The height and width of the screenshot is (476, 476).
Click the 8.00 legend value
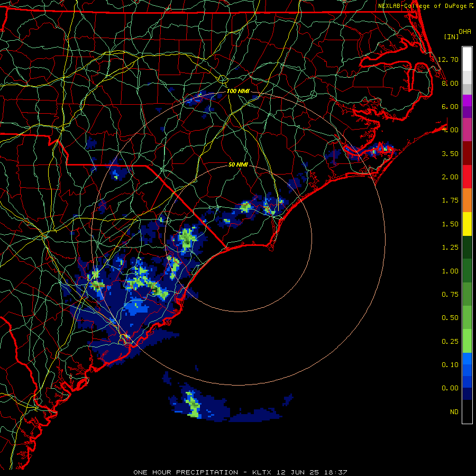[x=450, y=83]
